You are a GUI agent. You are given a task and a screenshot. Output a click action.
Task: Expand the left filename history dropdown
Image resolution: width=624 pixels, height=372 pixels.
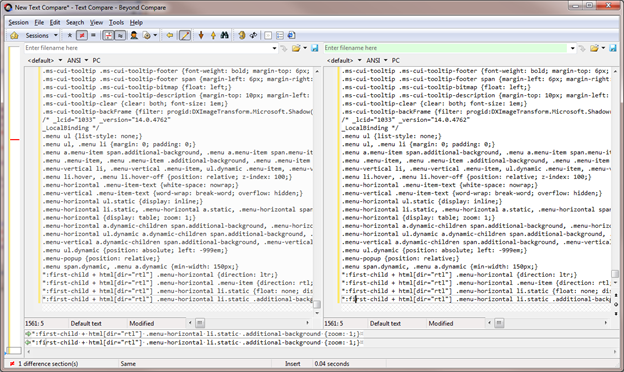coord(274,48)
